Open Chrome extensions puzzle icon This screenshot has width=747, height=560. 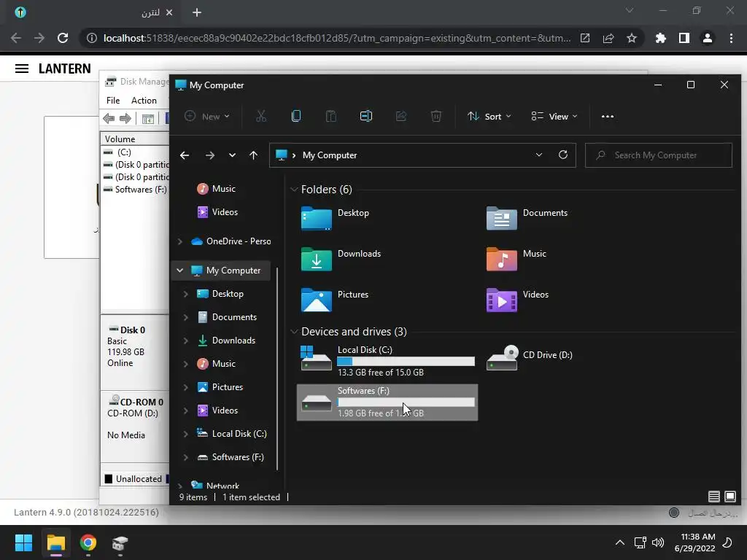pos(660,38)
